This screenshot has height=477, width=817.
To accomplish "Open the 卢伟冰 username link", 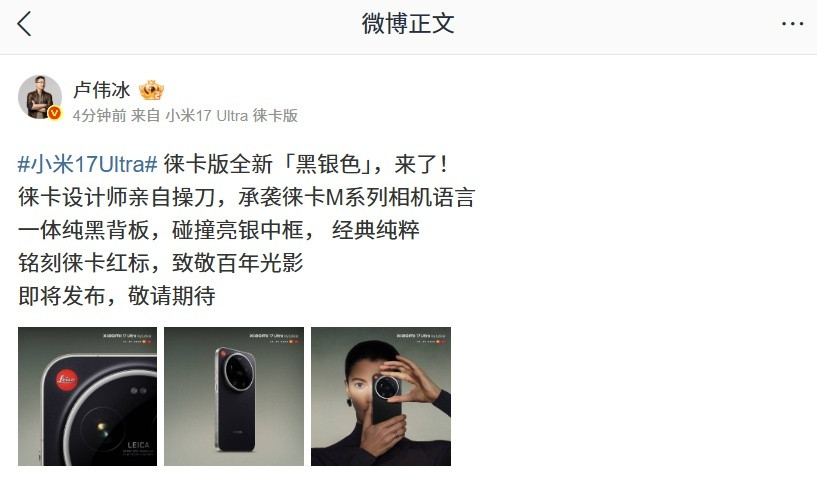I will click(102, 90).
